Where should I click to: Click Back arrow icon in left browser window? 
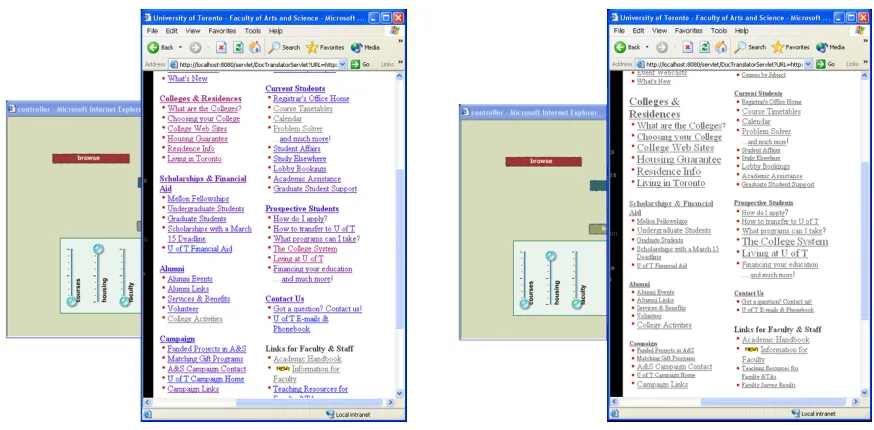(x=153, y=47)
